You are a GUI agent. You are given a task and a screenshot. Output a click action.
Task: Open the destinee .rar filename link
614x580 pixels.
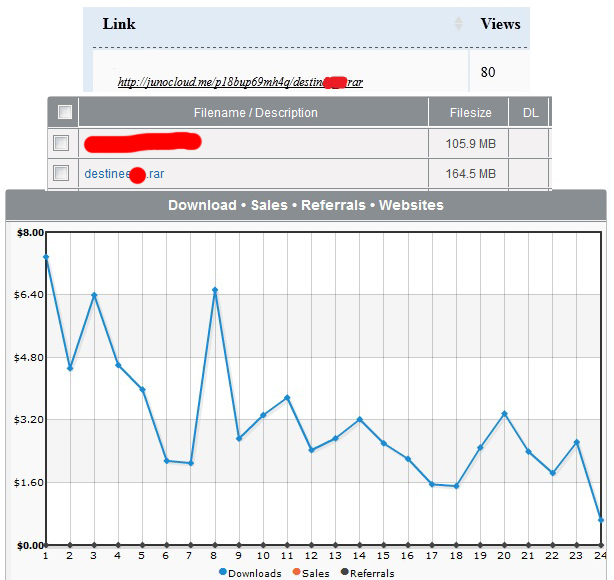(x=124, y=173)
